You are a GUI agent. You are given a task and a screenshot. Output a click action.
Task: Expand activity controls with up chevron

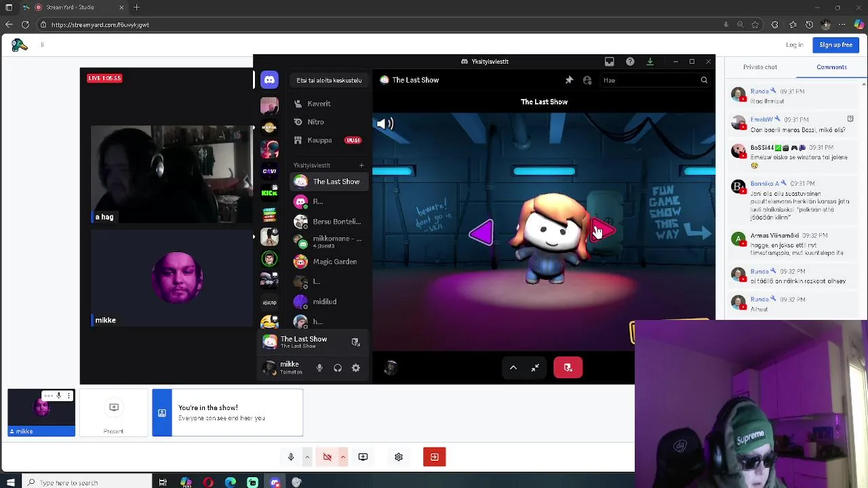click(513, 367)
